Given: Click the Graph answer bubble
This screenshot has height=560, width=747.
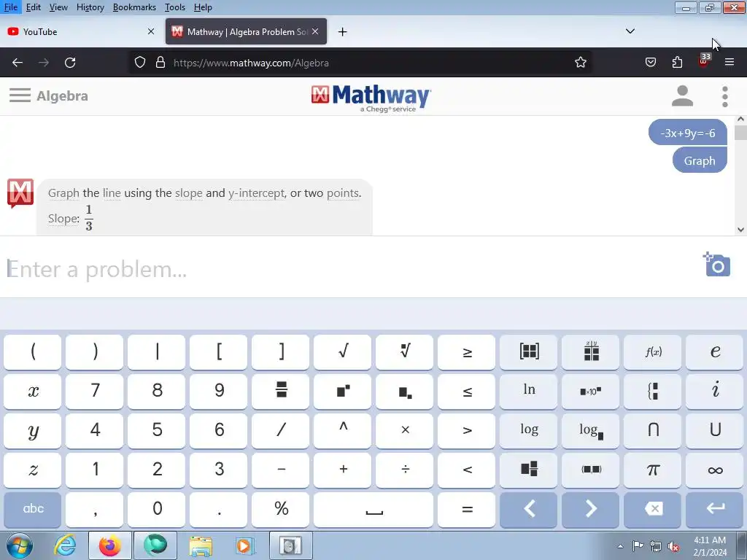Looking at the screenshot, I should [x=700, y=160].
